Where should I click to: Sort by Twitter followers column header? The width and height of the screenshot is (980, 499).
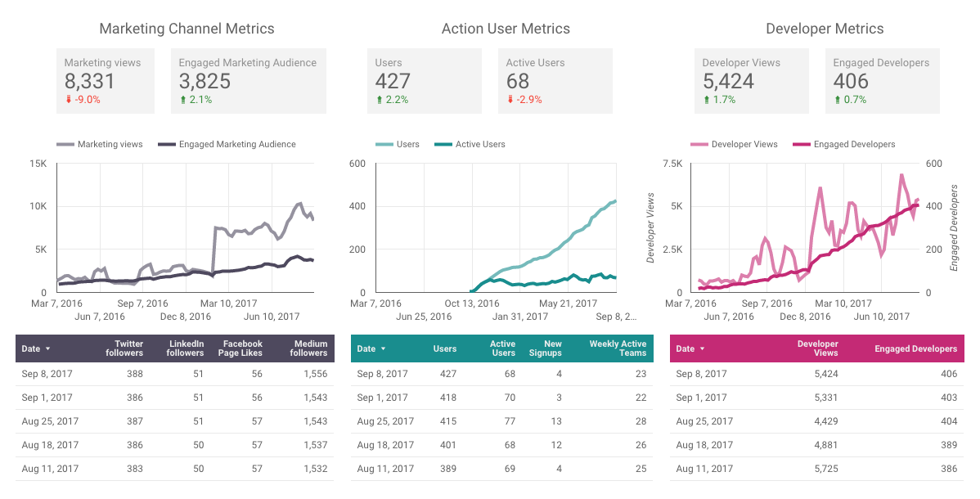[x=124, y=348]
